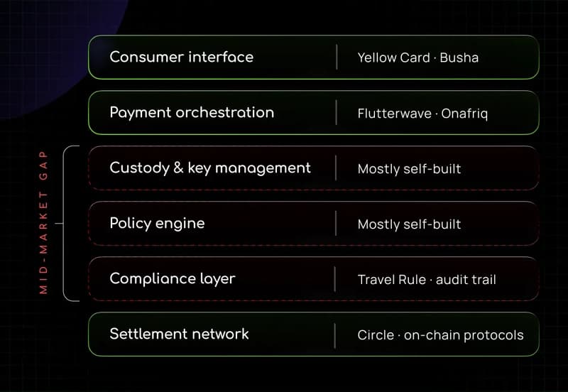
Task: Click the divider in Compliance layer row
Action: [x=334, y=279]
